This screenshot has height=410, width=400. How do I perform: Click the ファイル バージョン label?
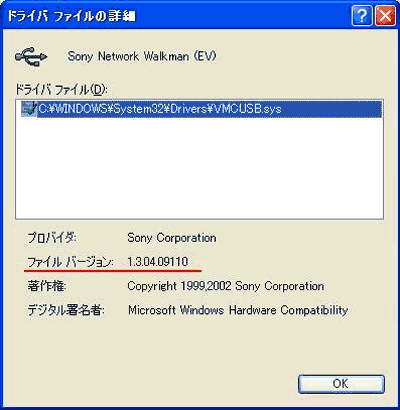point(70,262)
